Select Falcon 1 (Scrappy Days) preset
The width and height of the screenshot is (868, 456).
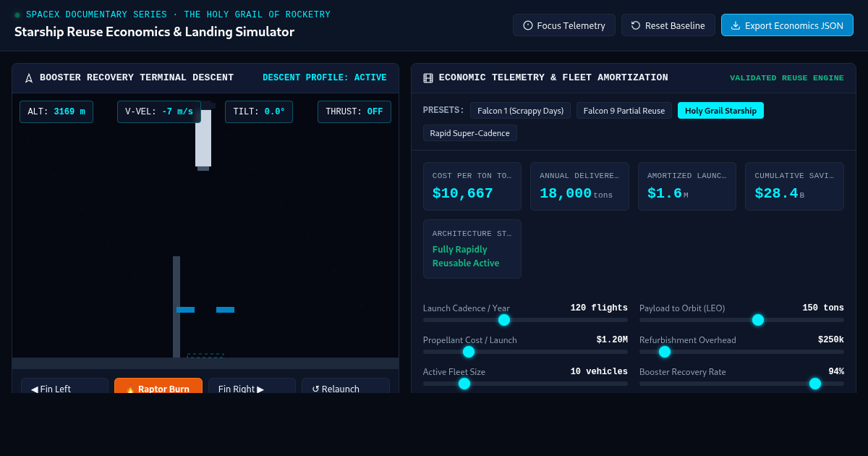(x=520, y=111)
